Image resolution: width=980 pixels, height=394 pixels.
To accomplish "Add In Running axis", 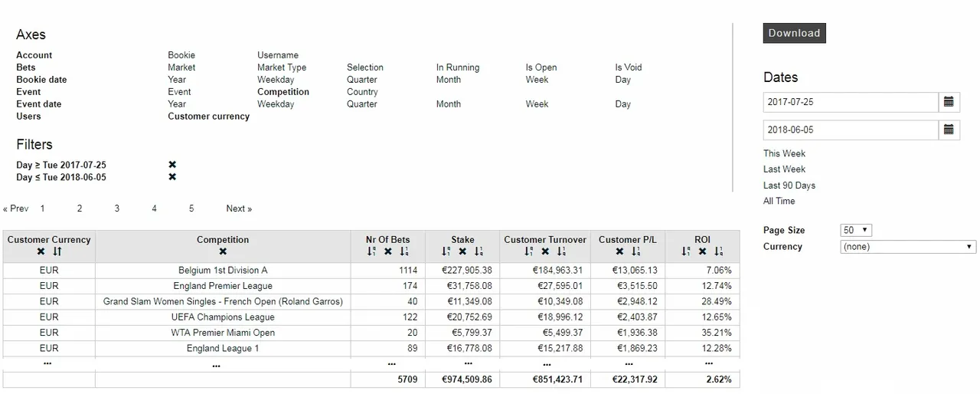I will (x=458, y=67).
